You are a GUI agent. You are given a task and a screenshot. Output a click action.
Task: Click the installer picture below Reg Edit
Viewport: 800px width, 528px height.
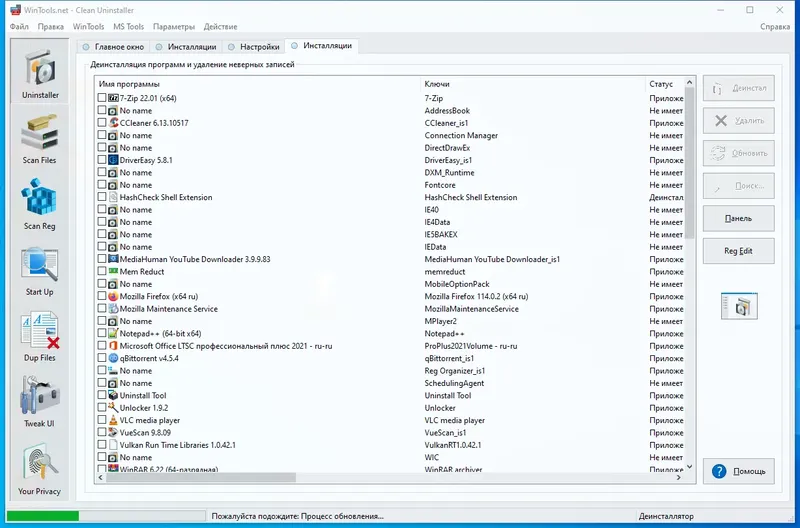pos(739,306)
